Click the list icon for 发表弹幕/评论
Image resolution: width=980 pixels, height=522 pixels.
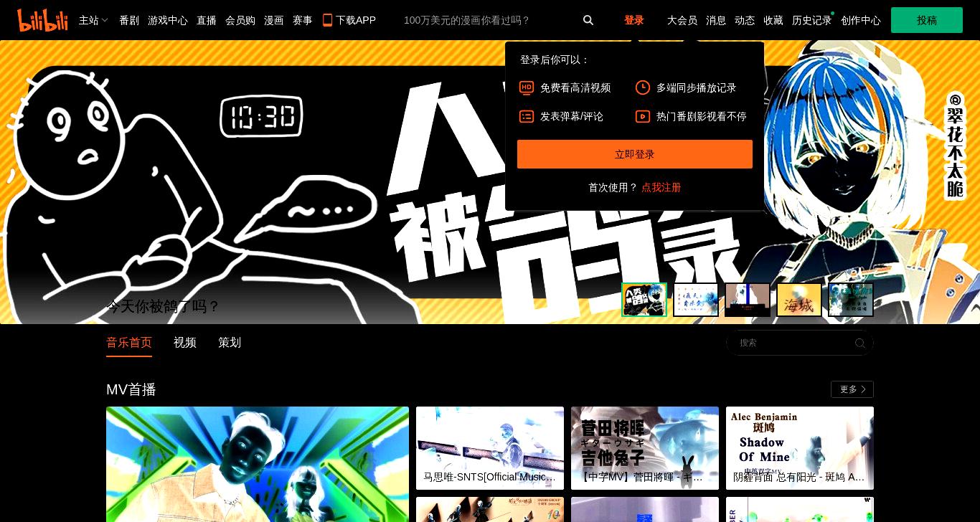click(x=527, y=116)
